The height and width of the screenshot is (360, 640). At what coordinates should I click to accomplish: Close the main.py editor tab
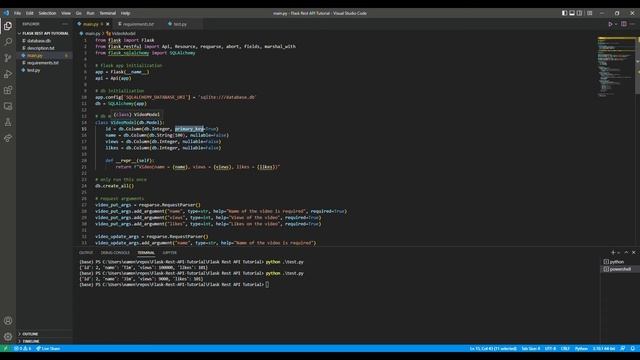point(108,24)
